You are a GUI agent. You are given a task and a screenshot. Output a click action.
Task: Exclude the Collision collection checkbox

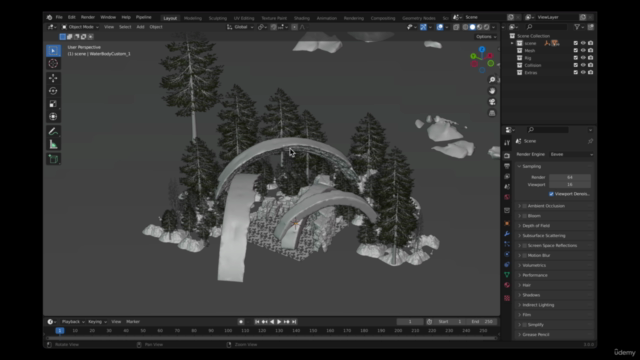coord(576,65)
